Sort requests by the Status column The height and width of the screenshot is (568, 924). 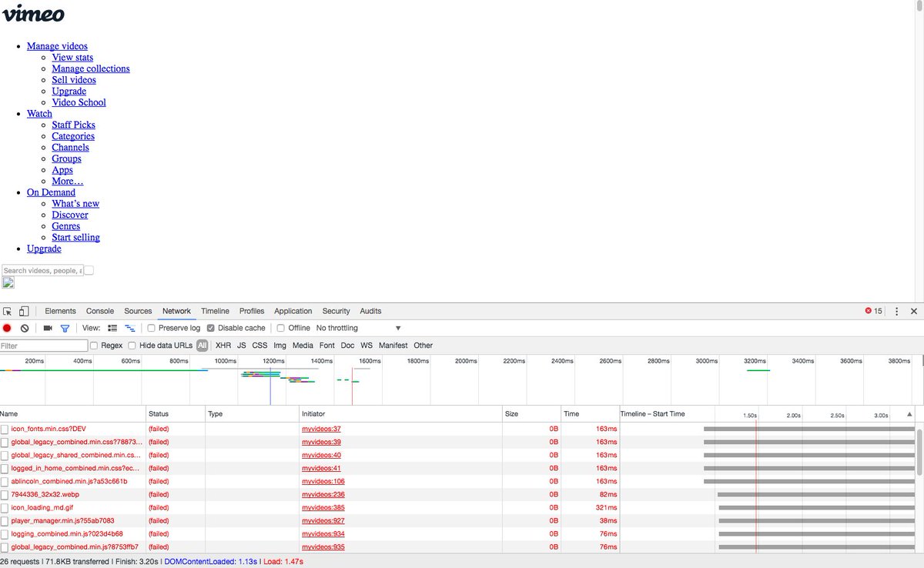coord(175,414)
